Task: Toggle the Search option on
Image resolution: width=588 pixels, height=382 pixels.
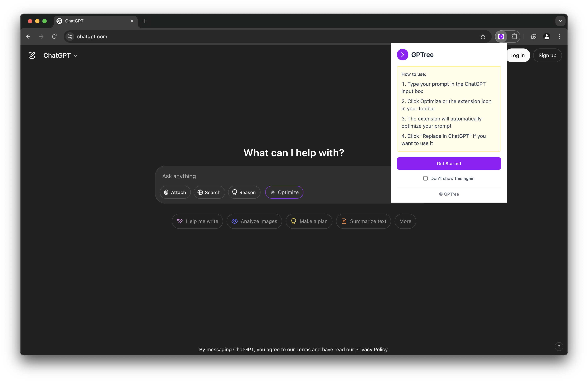Action: pos(209,192)
